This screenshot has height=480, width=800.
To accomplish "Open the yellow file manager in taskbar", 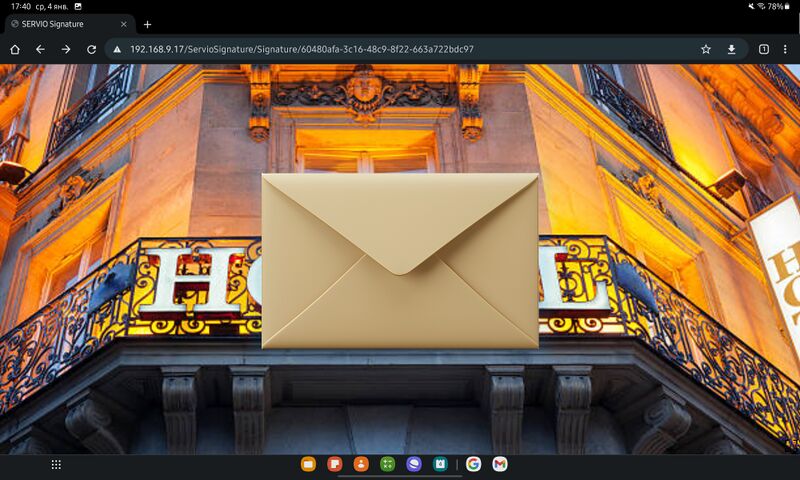I will 309,464.
